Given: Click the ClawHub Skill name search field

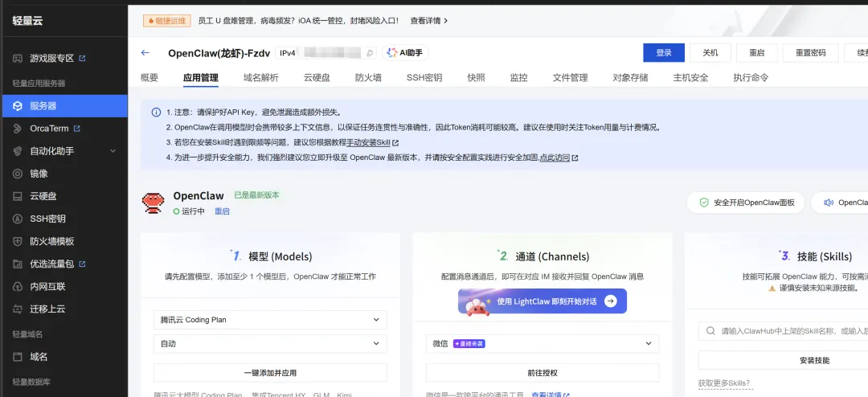Looking at the screenshot, I should click(784, 331).
